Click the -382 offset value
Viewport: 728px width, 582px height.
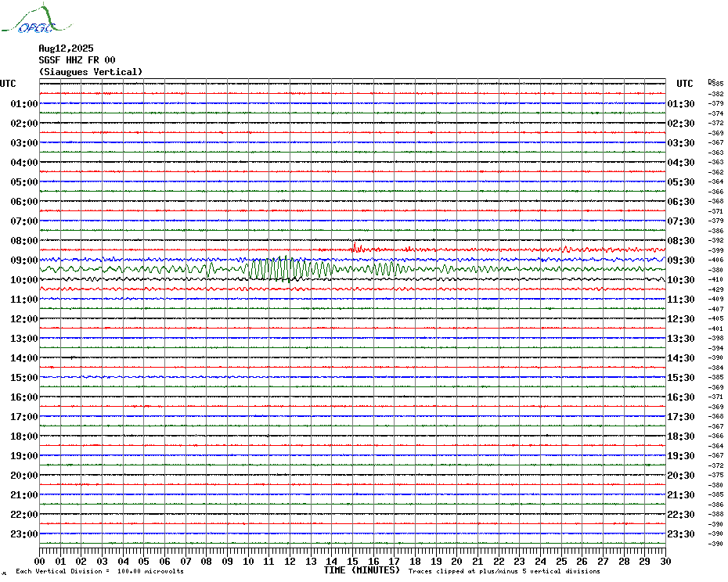(715, 94)
